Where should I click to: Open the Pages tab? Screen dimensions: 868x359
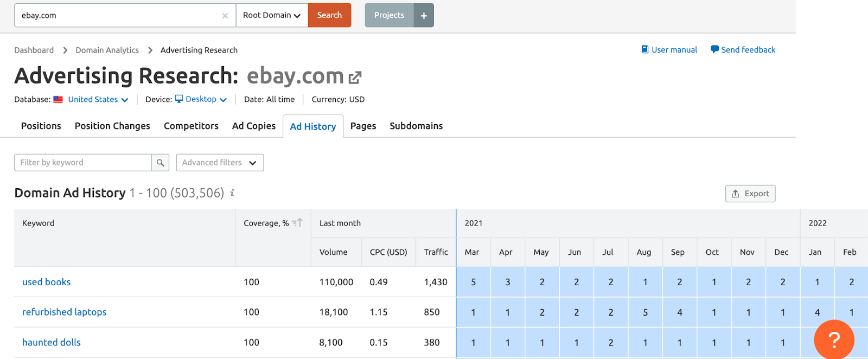tap(363, 126)
